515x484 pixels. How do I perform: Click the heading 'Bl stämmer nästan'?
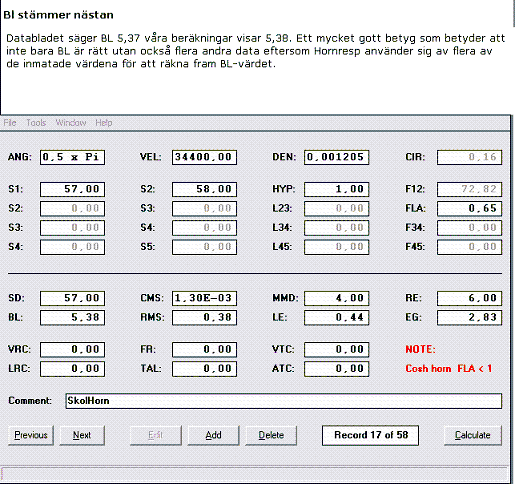click(x=58, y=15)
